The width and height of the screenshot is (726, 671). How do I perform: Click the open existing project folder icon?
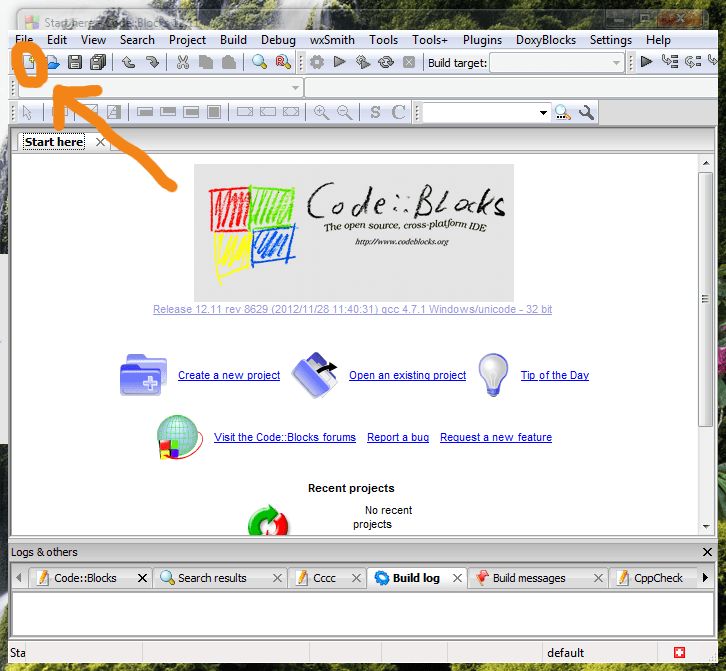coord(314,375)
